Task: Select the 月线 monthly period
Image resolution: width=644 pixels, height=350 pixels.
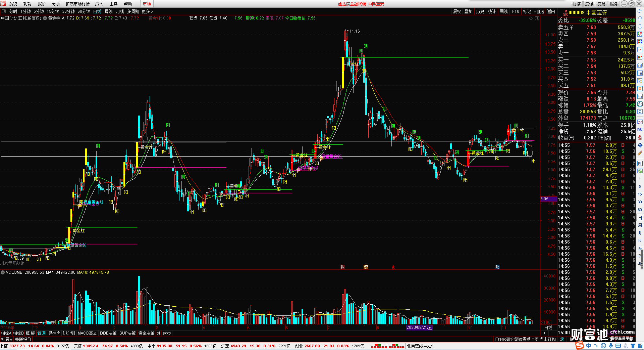Action: (120, 11)
